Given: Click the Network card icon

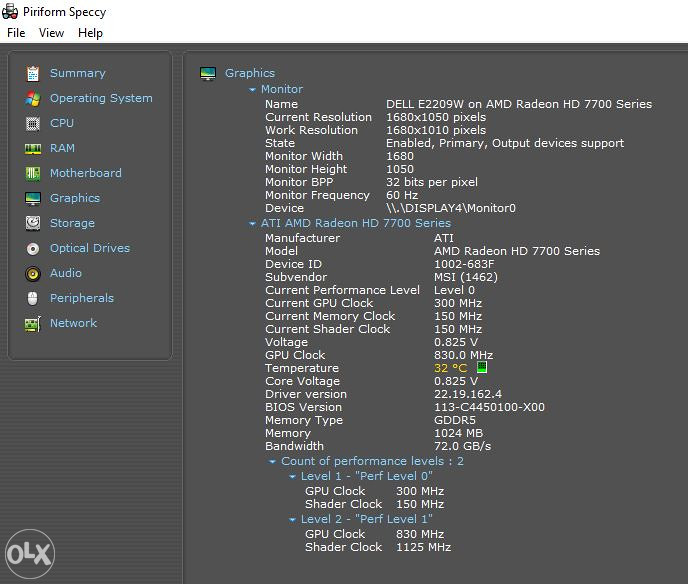Looking at the screenshot, I should click(32, 324).
